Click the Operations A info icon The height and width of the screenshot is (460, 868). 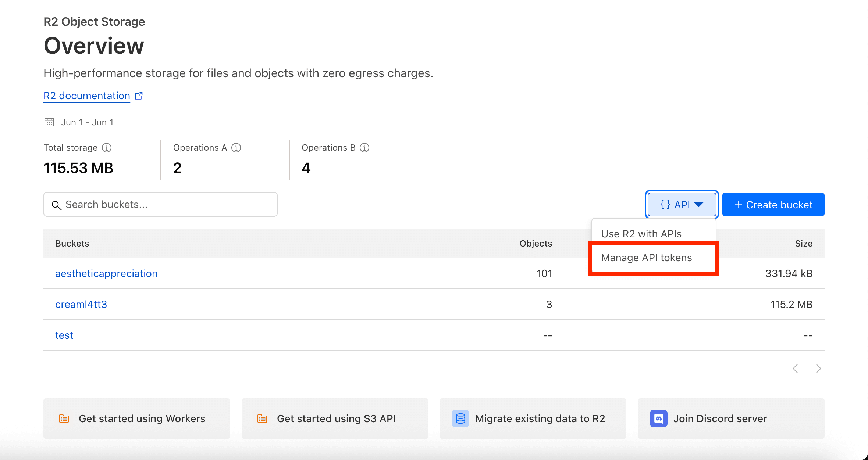coord(236,148)
